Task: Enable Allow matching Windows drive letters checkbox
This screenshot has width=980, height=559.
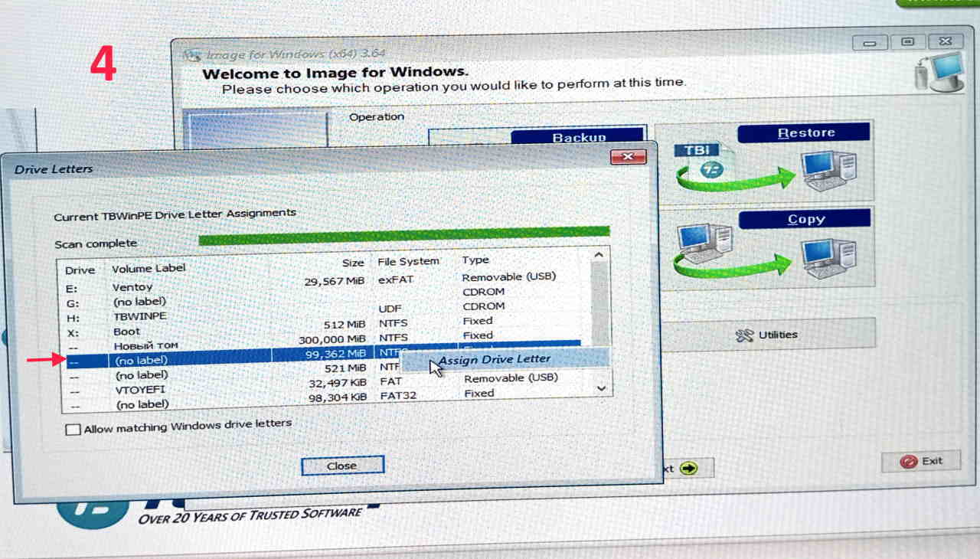Action: [73, 430]
